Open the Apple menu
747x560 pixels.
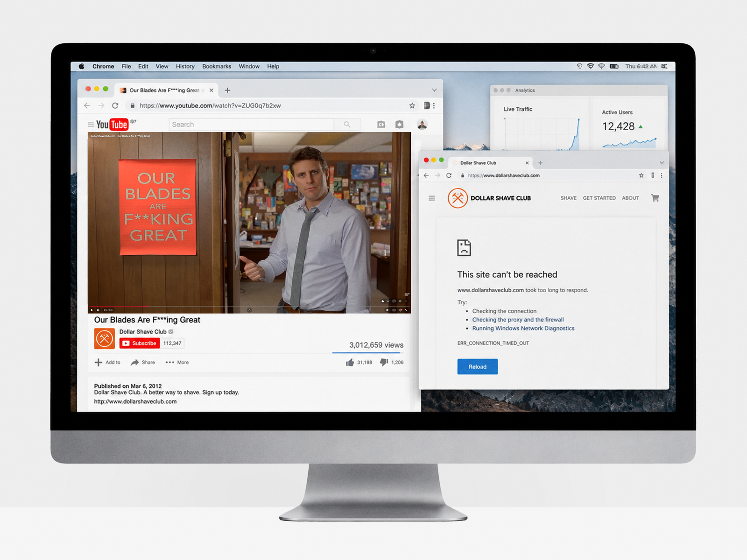[x=82, y=66]
